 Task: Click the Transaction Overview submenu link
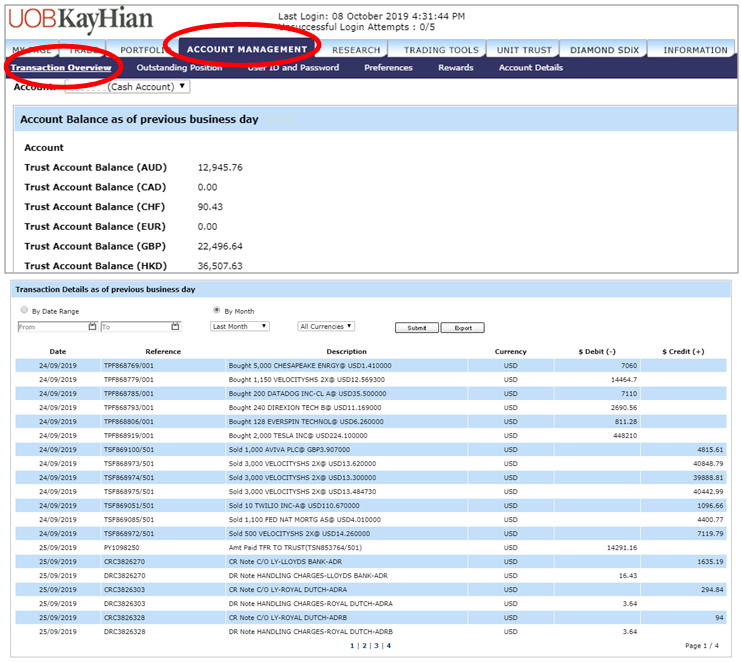(61, 68)
